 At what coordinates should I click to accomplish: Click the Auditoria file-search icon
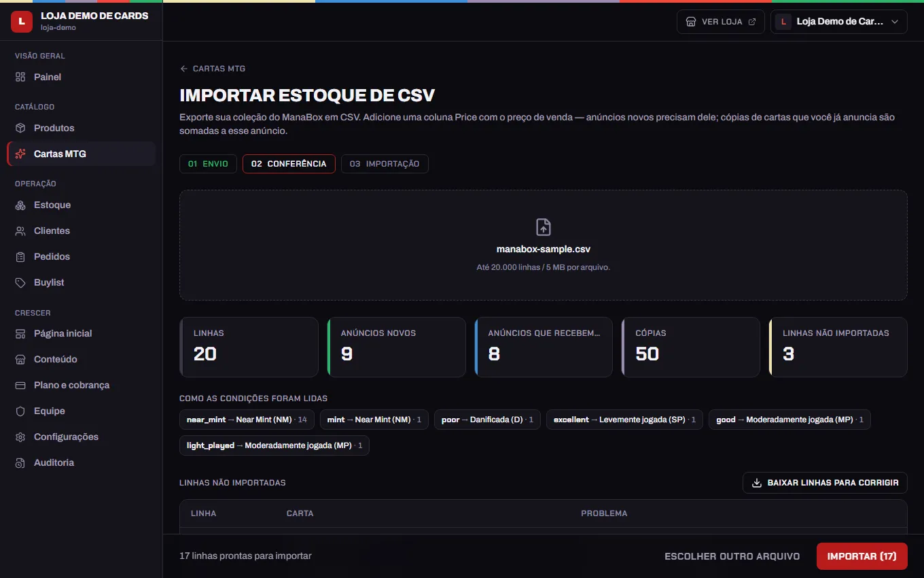[x=20, y=462]
